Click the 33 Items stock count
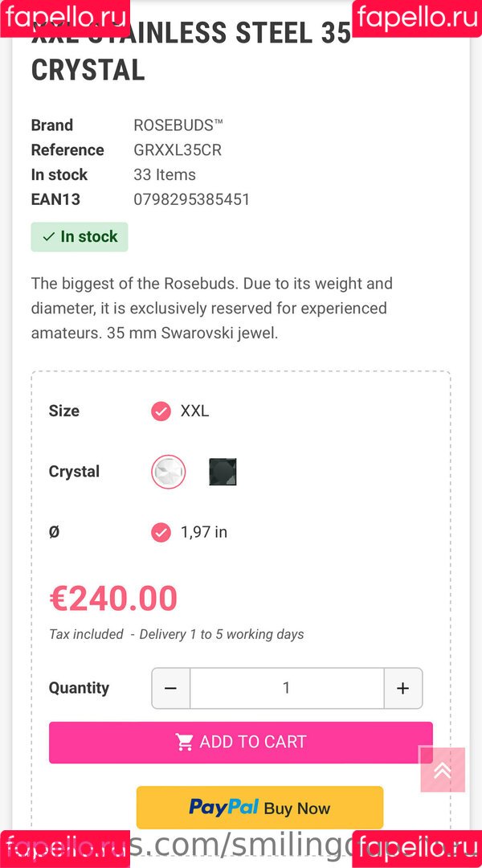 tap(165, 174)
